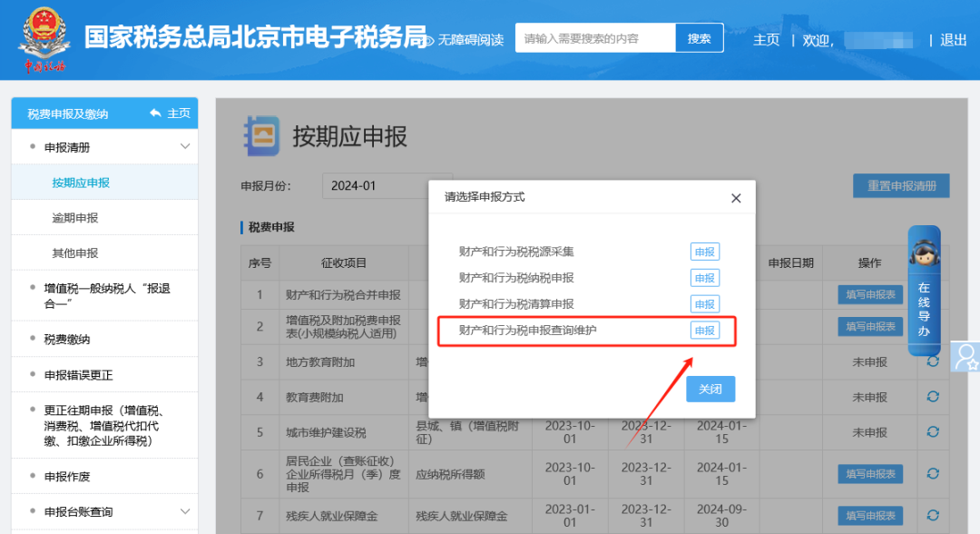This screenshot has width=980, height=534.
Task: Click 未申报 status in row 3
Action: coord(869,362)
